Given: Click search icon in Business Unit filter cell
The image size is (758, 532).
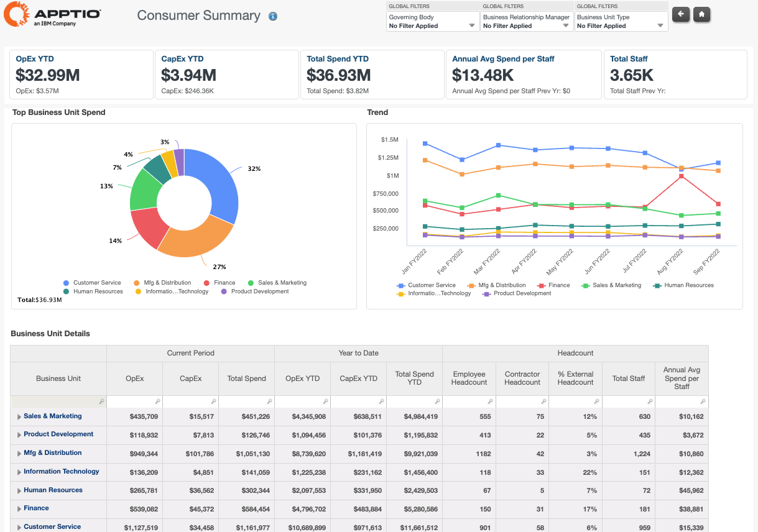Looking at the screenshot, I should point(102,402).
